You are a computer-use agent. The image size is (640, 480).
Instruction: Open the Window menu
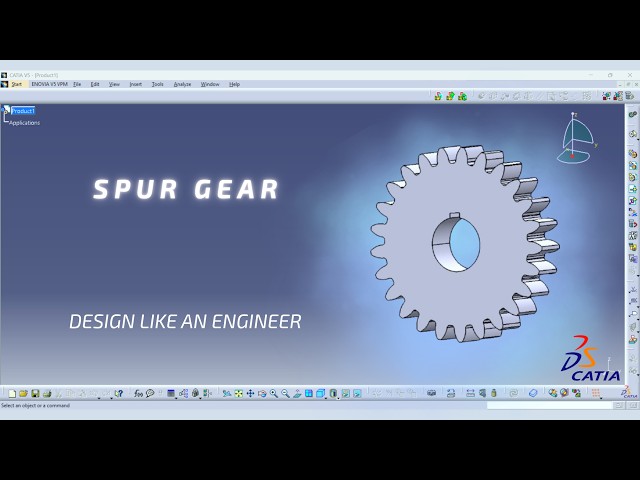click(210, 84)
